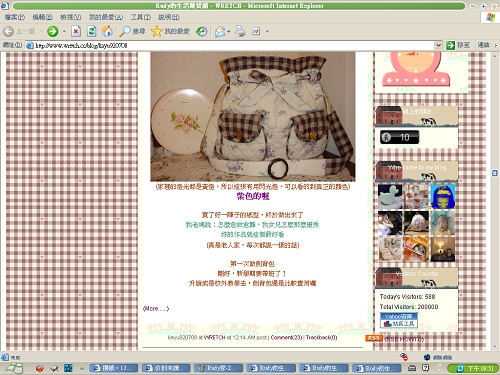Viewport: 500px width, 375px height.
Task: Click the system tray help question icon
Action: click(426, 368)
